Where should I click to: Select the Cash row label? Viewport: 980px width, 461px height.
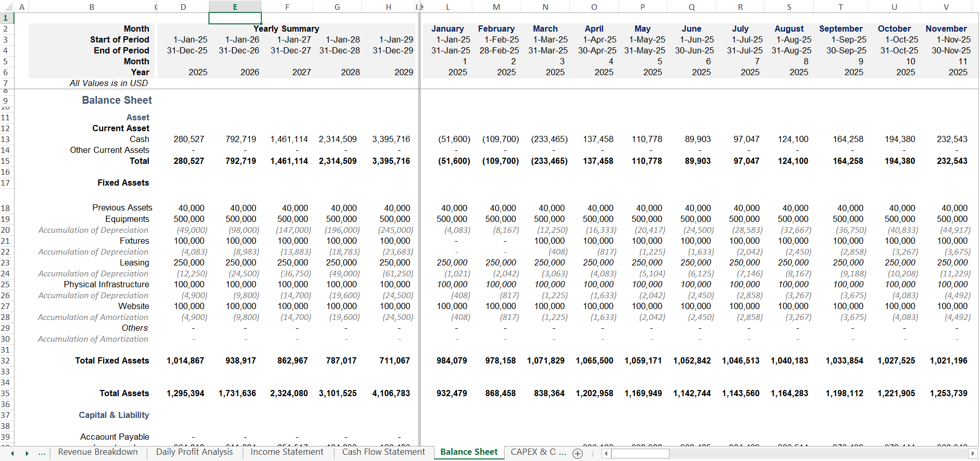point(139,139)
